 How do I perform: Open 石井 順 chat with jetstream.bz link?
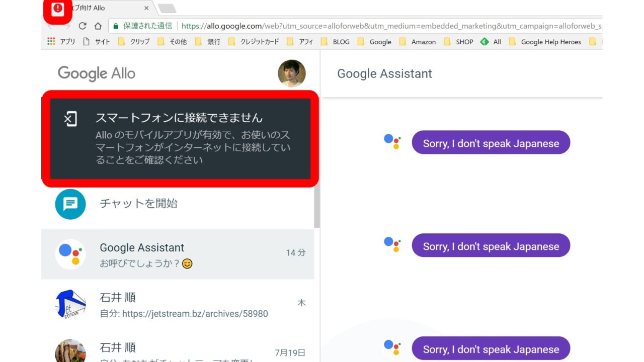coord(184,305)
